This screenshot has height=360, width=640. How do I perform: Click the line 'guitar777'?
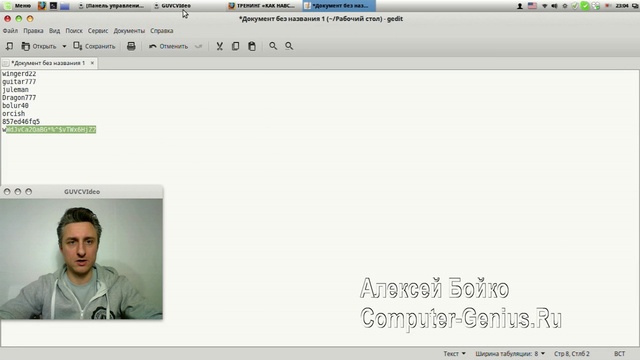coord(19,82)
